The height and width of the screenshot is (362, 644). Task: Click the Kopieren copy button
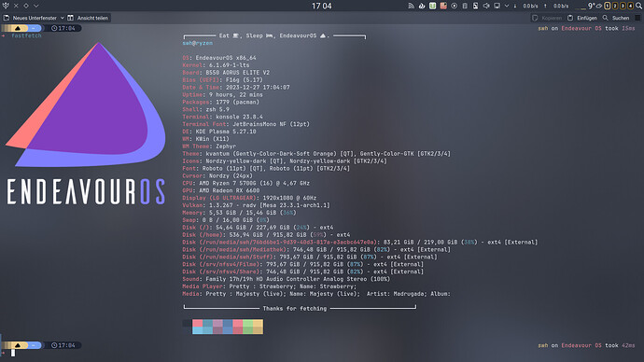coord(547,18)
